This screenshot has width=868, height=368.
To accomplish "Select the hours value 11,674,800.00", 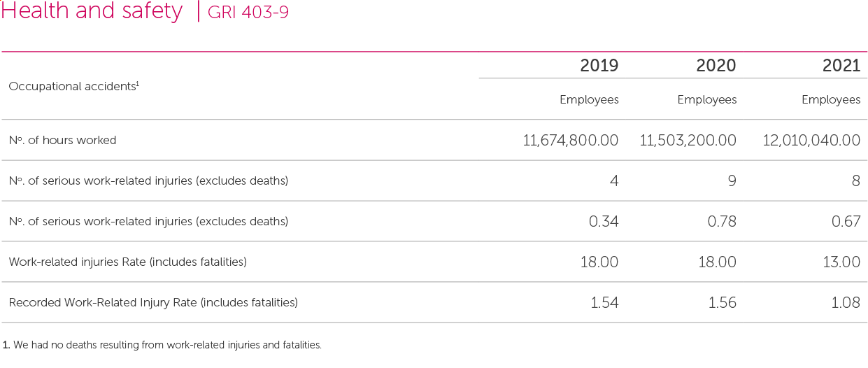I will click(571, 141).
